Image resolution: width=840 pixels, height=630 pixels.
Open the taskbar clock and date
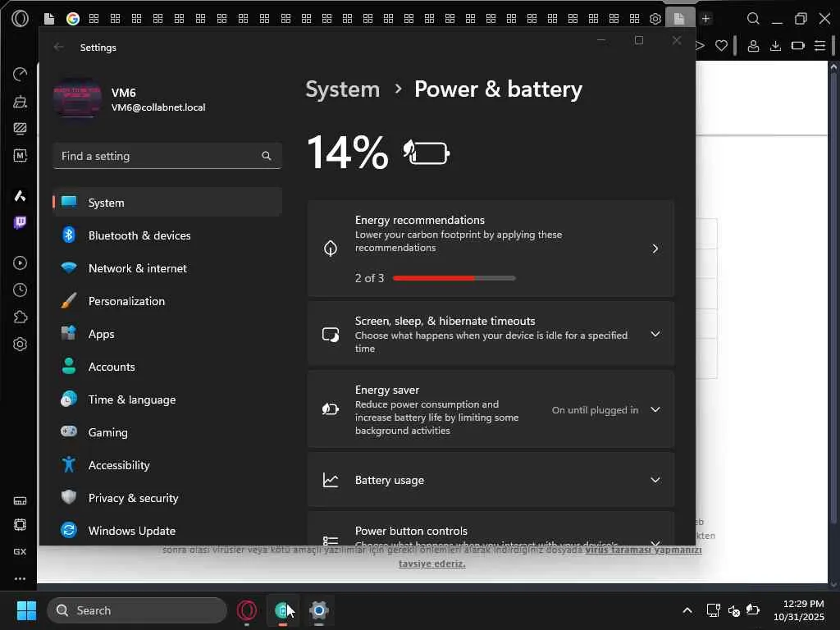[799, 610]
